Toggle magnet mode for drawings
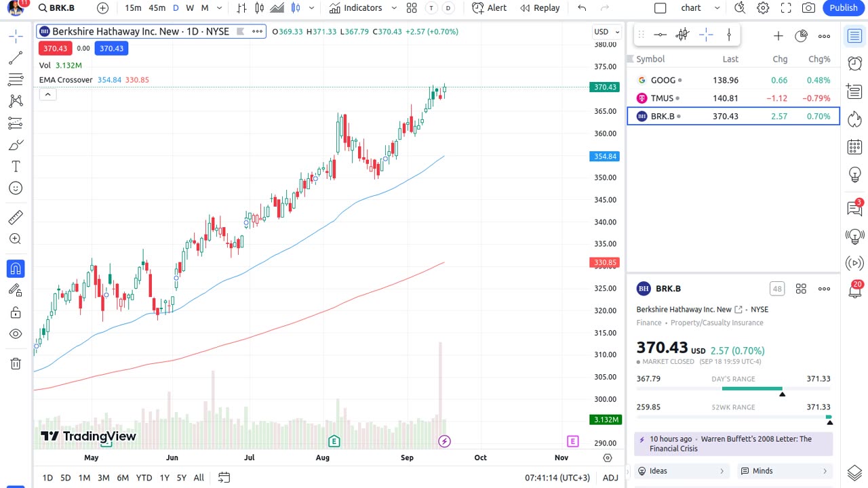The width and height of the screenshot is (868, 488). [x=16, y=269]
